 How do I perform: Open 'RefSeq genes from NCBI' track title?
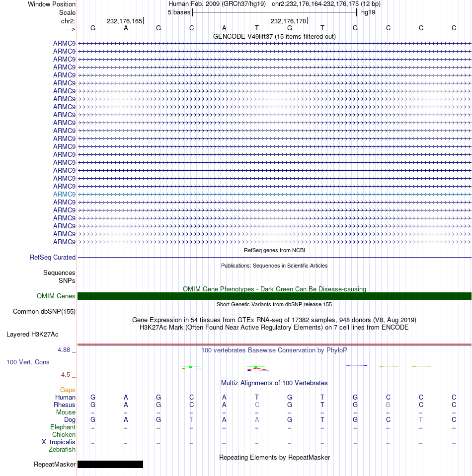(274, 251)
